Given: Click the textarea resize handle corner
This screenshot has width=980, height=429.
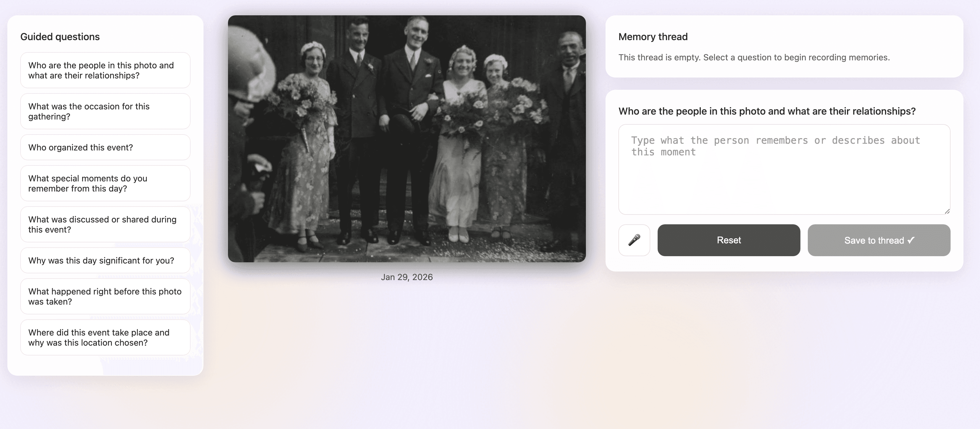Looking at the screenshot, I should pos(947,211).
